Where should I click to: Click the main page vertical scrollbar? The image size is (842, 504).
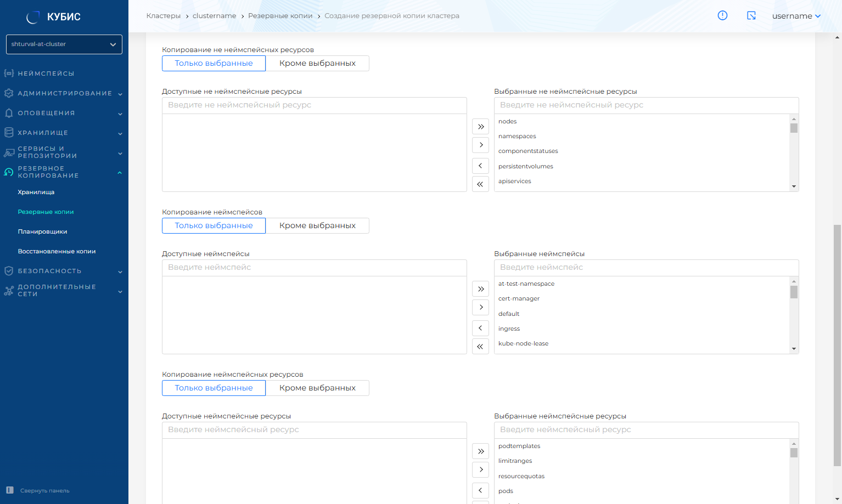(x=837, y=346)
